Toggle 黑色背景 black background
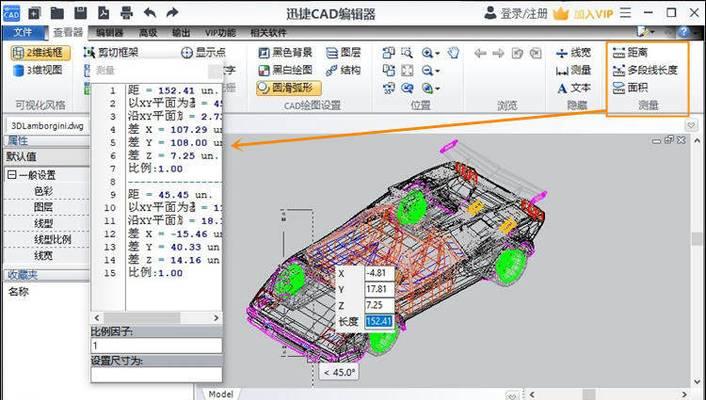Screen dimensions: 706x400 coord(285,53)
